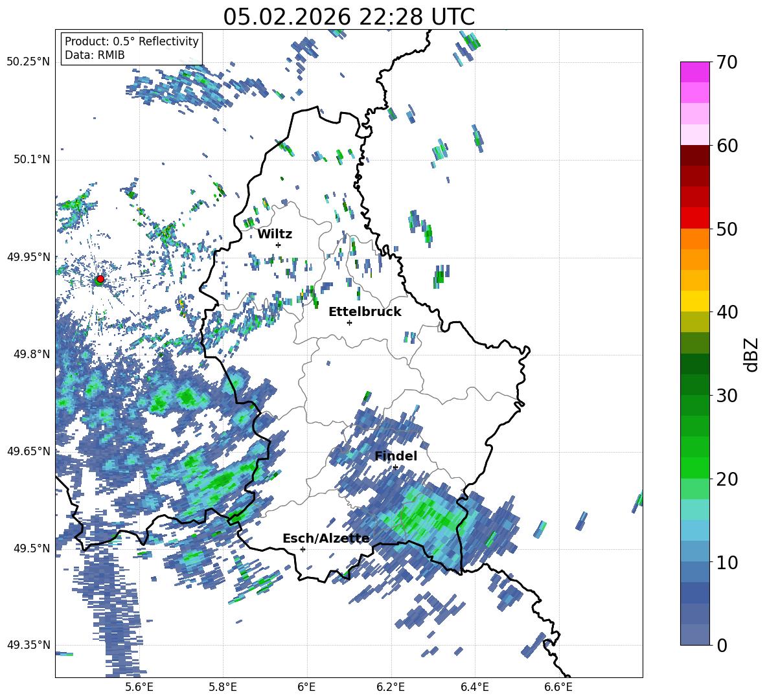Click the 'dBZ' colorbar label

[750, 354]
